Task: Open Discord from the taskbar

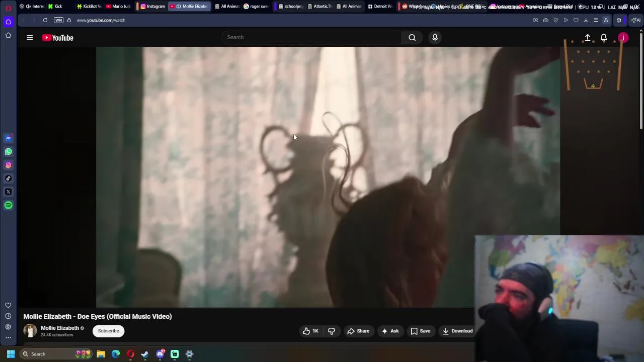Action: 160,354
